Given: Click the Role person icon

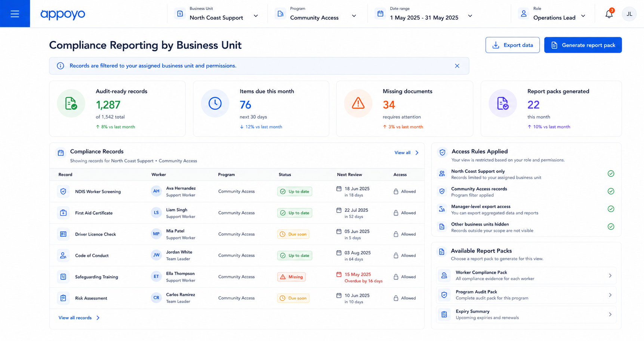Looking at the screenshot, I should coord(524,14).
